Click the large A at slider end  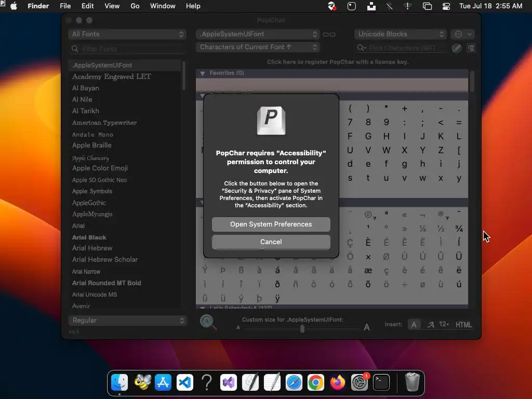click(x=367, y=327)
